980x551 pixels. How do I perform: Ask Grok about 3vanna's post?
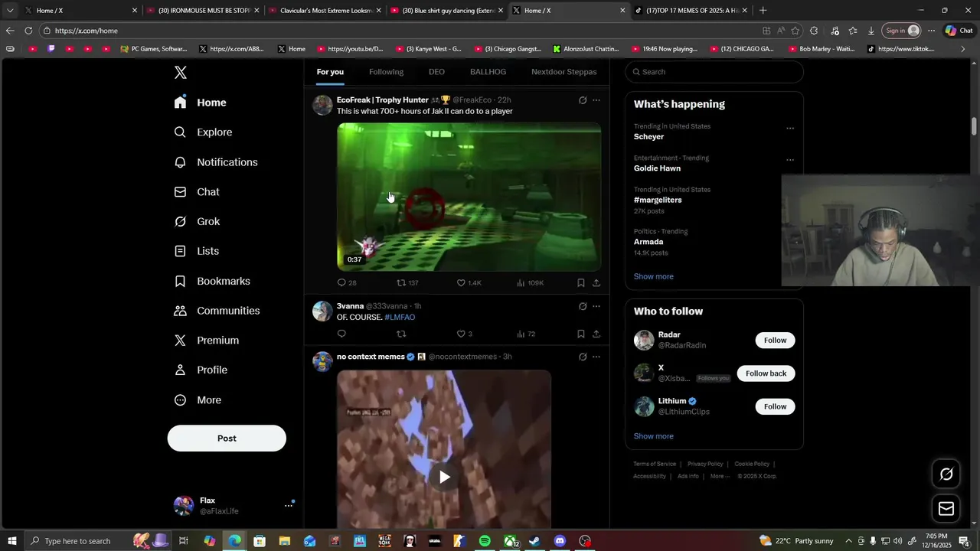pyautogui.click(x=583, y=306)
